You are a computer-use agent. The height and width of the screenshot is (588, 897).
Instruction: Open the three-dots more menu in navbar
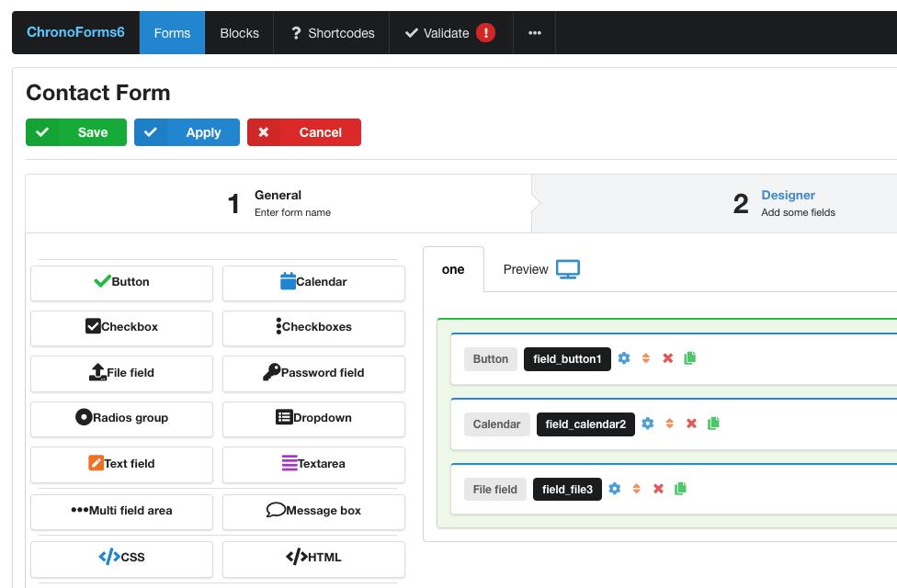pos(534,33)
